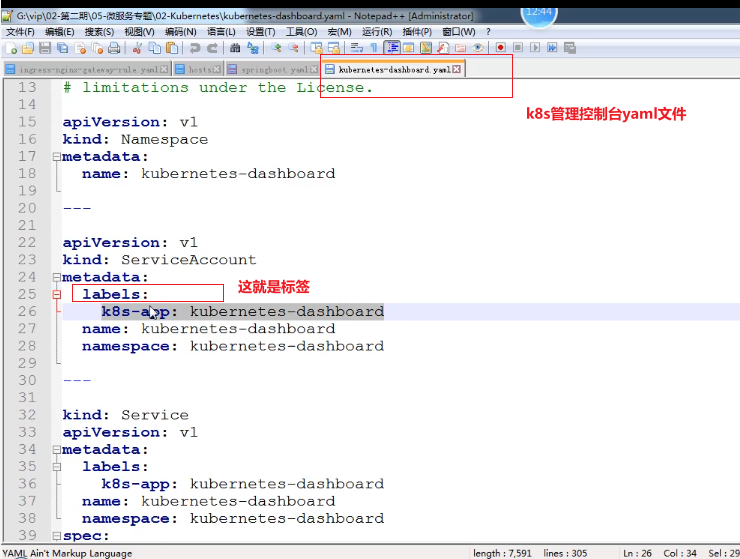
Task: Toggle synchronize horizontal scrolling
Action: [334, 48]
